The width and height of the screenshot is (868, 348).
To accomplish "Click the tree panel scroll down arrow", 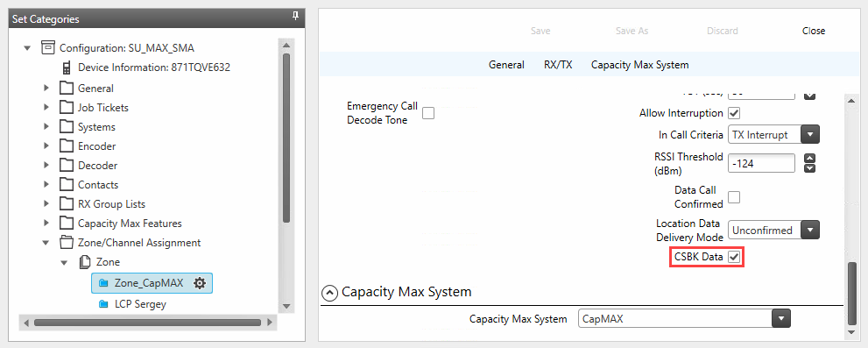I will tap(286, 307).
